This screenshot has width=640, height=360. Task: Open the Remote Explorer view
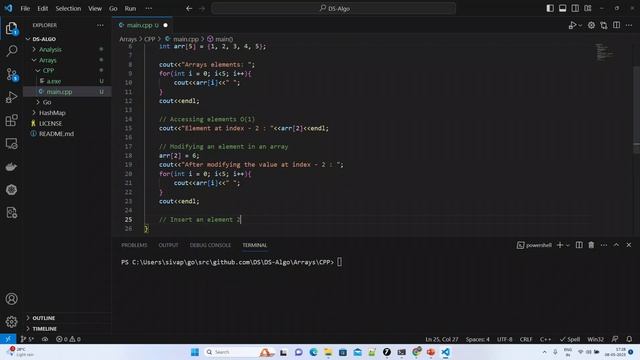pos(11,143)
